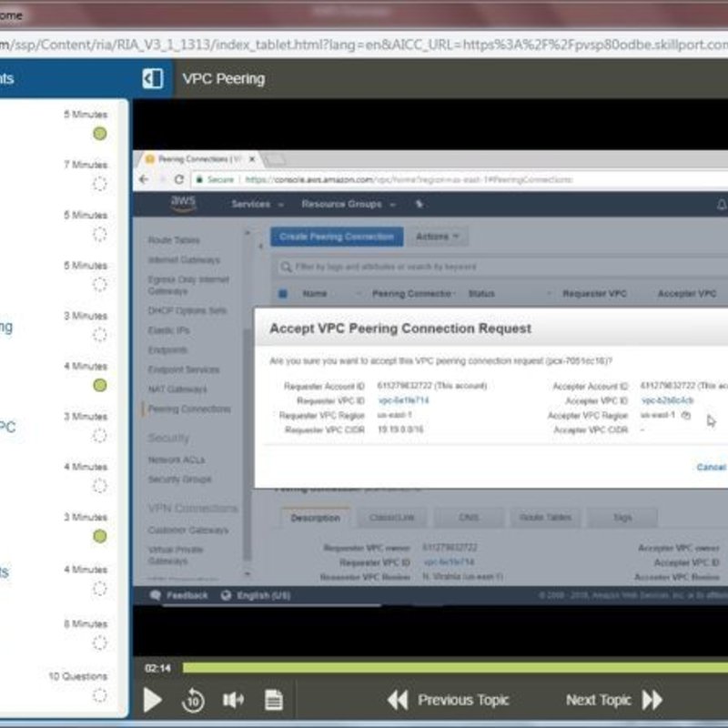Switch to the DNS tab

[x=469, y=517]
